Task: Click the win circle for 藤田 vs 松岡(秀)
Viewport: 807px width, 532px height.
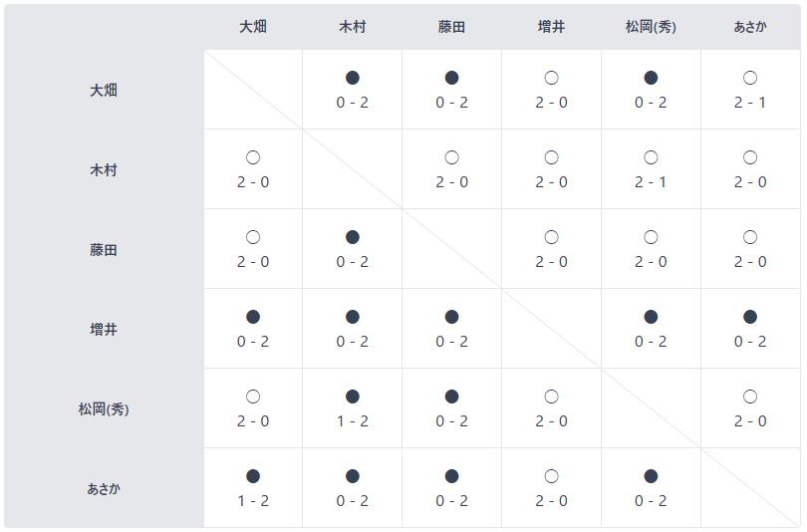Action: (x=651, y=237)
